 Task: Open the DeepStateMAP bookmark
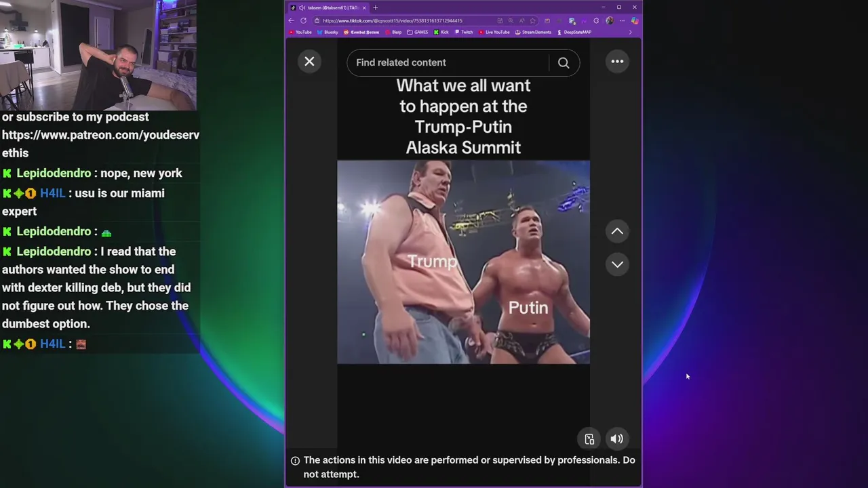pos(574,32)
